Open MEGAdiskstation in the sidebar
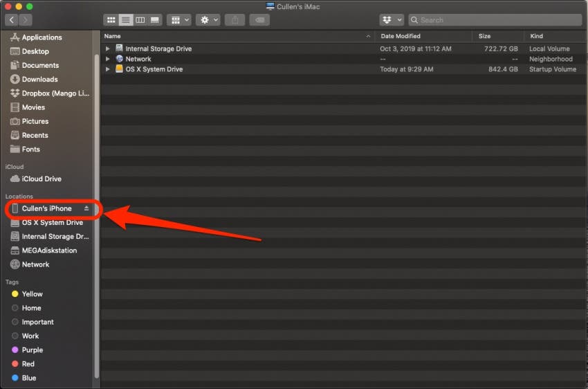 (49, 250)
